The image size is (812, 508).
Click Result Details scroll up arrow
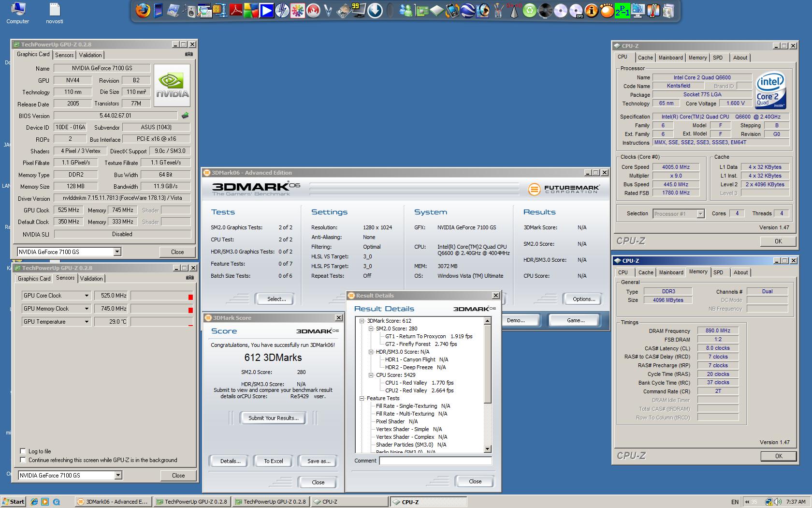pyautogui.click(x=487, y=321)
